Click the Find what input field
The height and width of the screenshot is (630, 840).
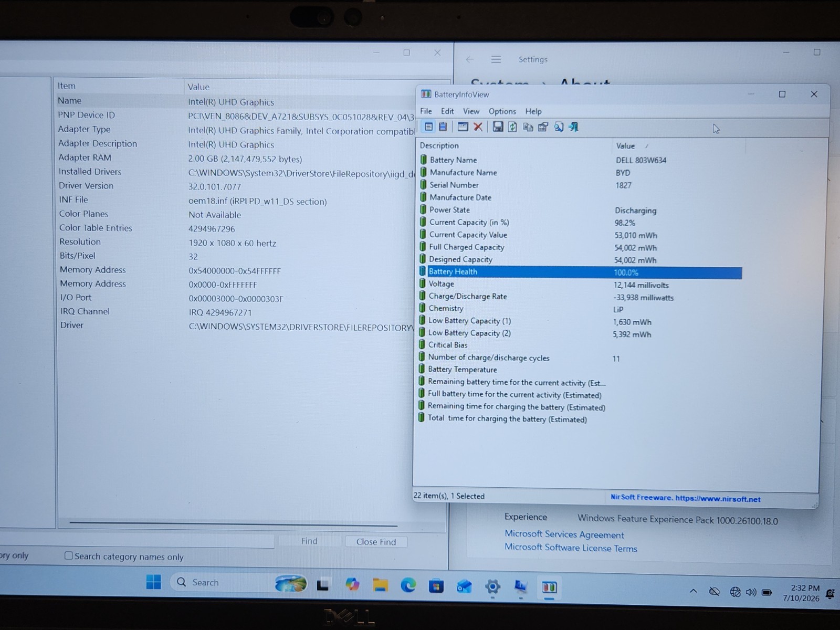click(136, 541)
